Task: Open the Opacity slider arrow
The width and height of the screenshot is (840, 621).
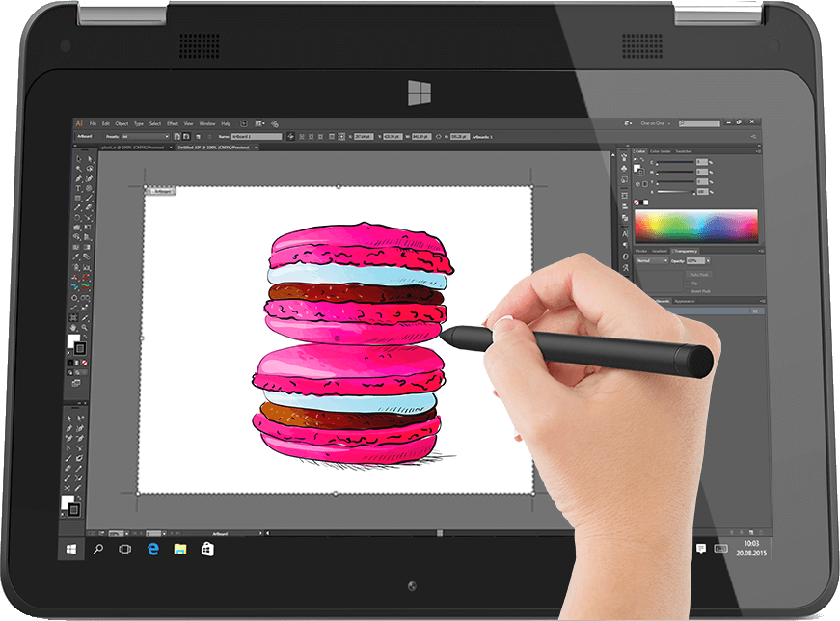Action: tap(708, 261)
